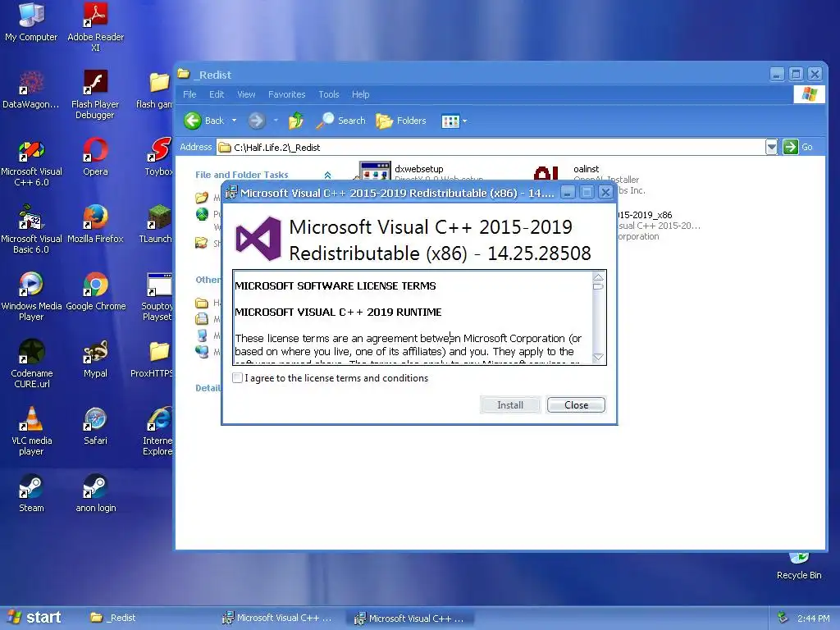Launch Flash Player Debugger shortcut
The height and width of the screenshot is (630, 840).
95,94
